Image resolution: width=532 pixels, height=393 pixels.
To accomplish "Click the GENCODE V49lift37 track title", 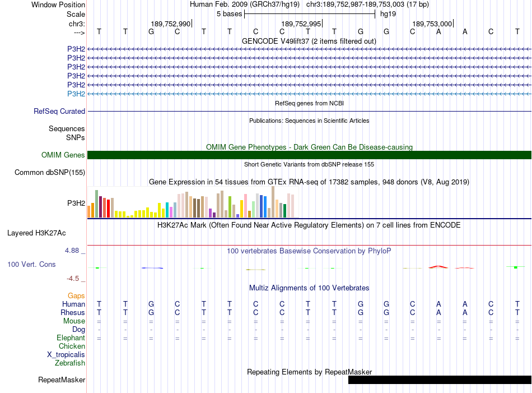I will point(309,41).
